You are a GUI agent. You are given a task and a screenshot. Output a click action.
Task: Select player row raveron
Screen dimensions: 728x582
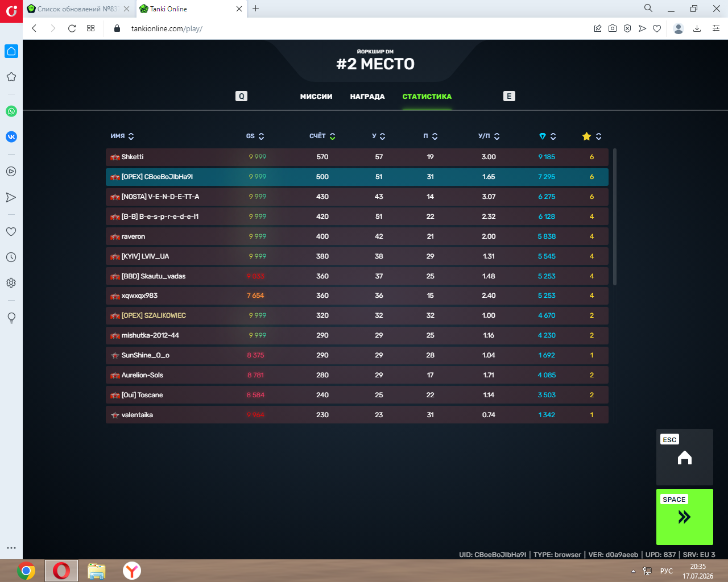pos(357,236)
